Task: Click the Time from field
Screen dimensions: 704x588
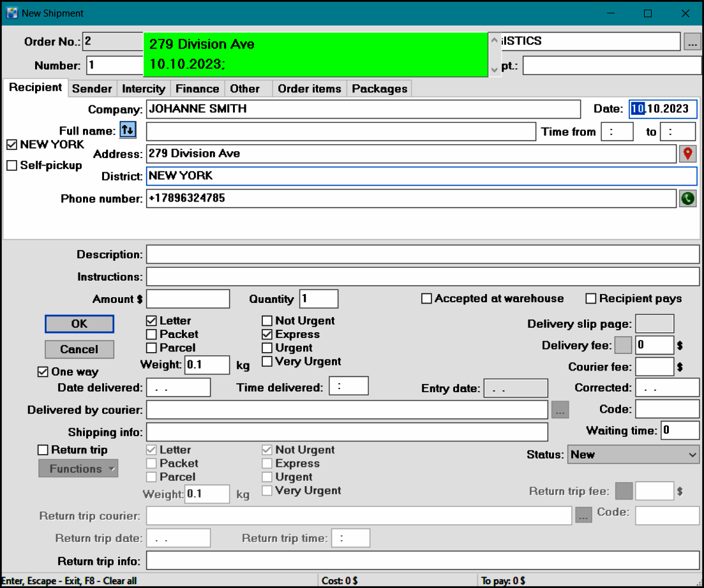Action: [617, 132]
